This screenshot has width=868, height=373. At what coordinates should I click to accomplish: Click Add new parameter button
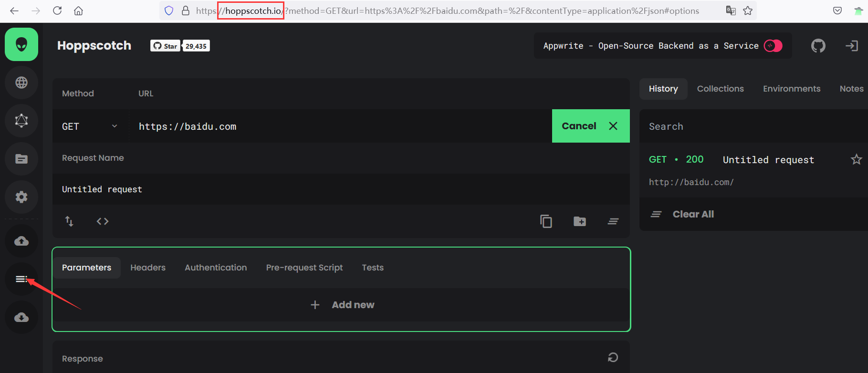(x=342, y=305)
